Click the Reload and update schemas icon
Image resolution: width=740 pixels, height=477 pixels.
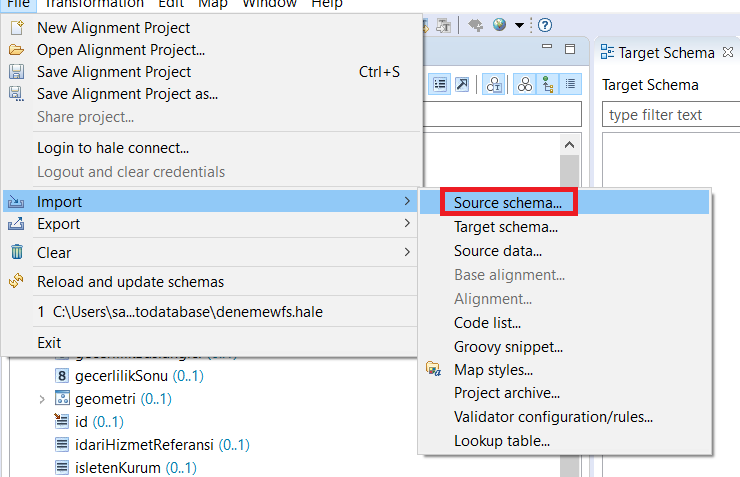click(16, 281)
